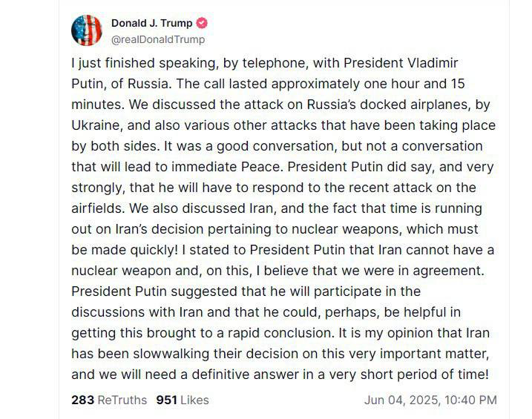
Task: Open the Donald J. Trump display name
Action: [151, 23]
